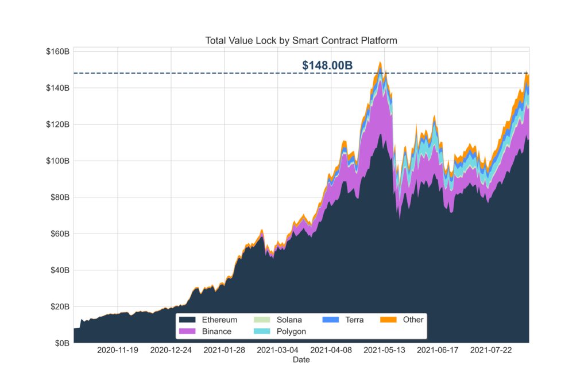Select the Terra legend label
Viewport: 588px width, 392px height.
[x=354, y=320]
